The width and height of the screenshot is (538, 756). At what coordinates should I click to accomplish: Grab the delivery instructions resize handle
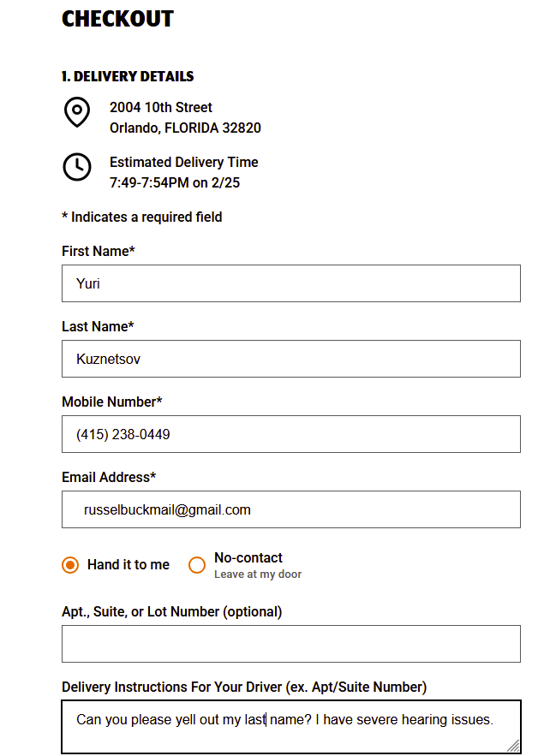pyautogui.click(x=513, y=747)
